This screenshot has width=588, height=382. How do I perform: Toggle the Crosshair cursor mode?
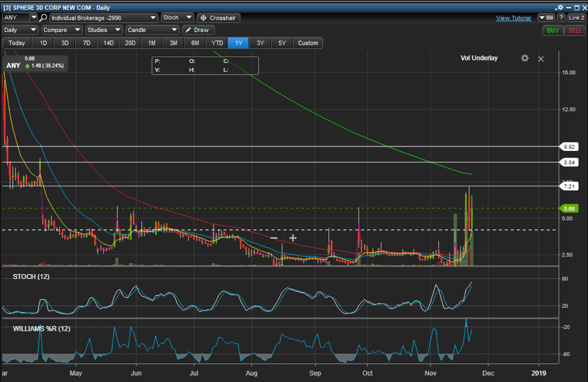(219, 18)
